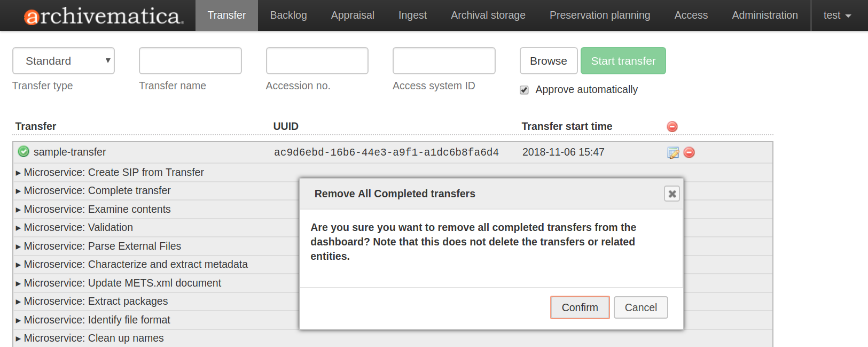Close the Remove All Completed transfers dialog
Screen dimensions: 868x347
tap(671, 194)
